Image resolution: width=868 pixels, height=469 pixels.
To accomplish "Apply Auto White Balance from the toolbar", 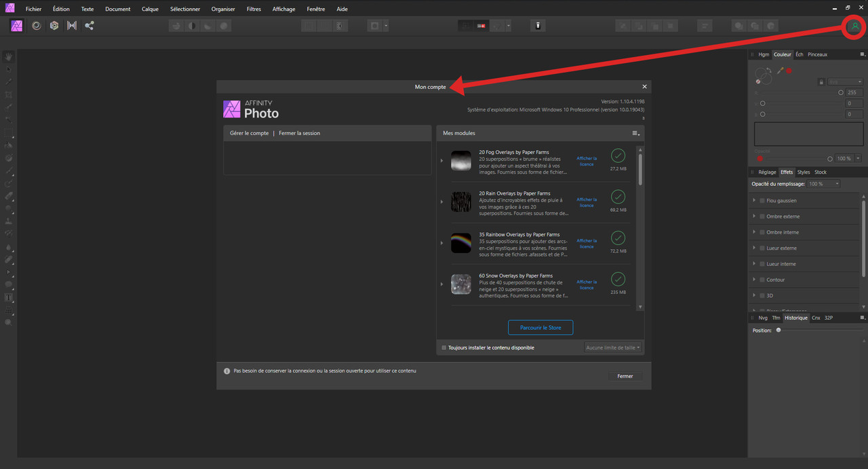I will [224, 26].
